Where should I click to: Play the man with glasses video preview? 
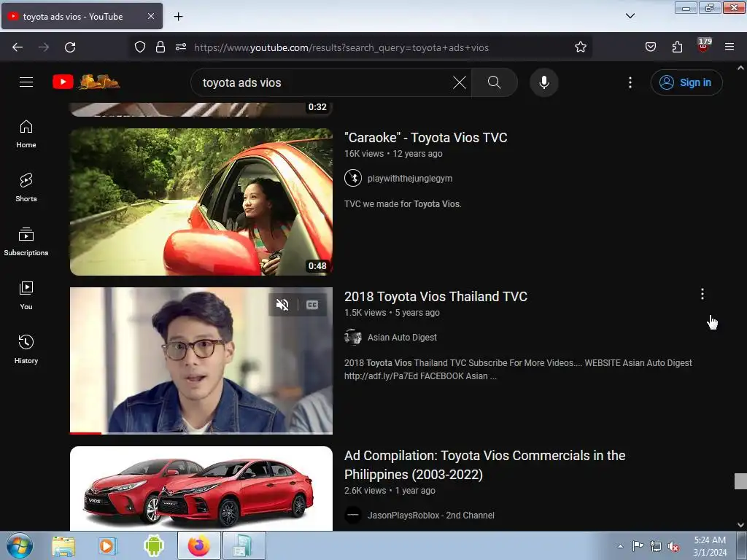(201, 360)
